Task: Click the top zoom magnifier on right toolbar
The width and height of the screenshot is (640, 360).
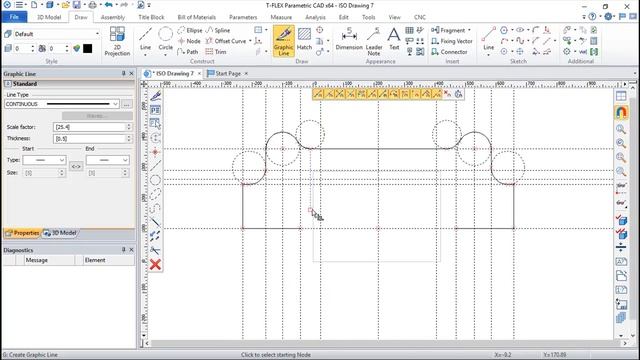Action: point(621,129)
